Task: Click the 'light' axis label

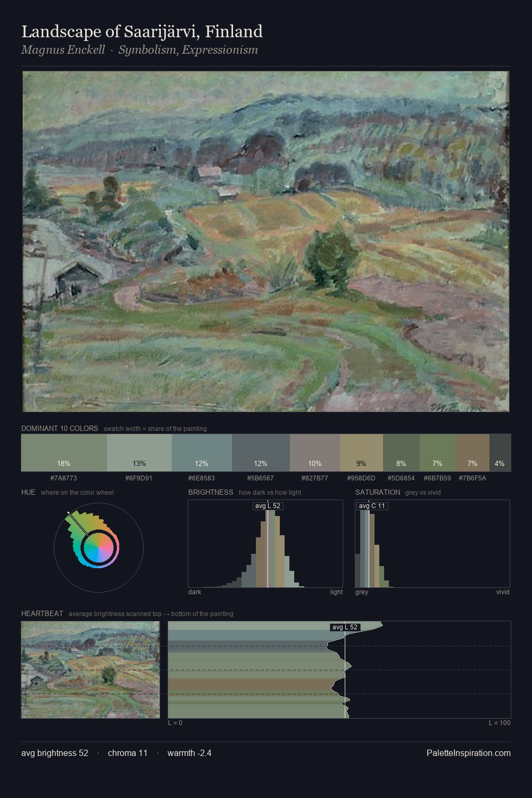Action: point(337,592)
